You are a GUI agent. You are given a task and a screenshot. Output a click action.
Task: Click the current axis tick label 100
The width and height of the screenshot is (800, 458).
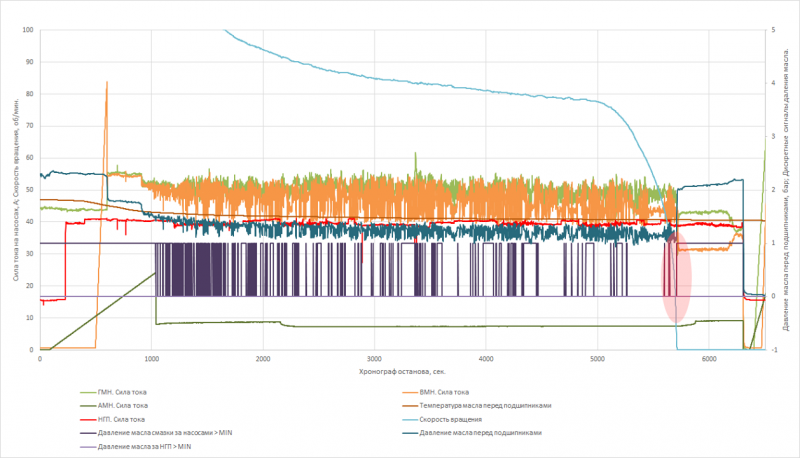click(28, 30)
